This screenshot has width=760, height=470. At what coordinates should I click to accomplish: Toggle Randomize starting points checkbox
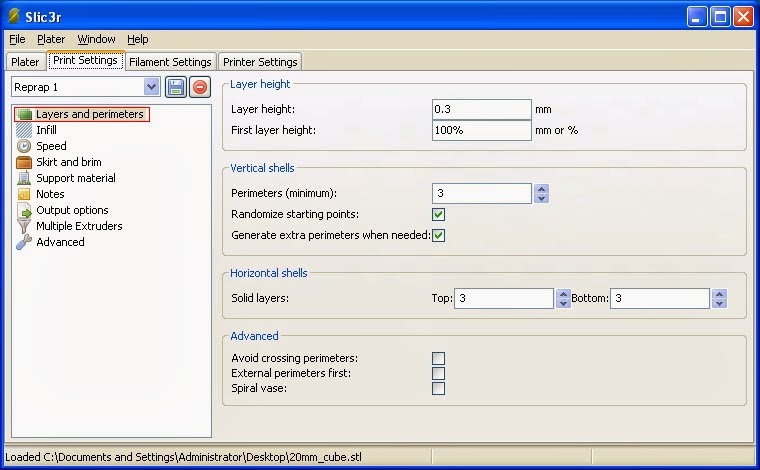439,214
